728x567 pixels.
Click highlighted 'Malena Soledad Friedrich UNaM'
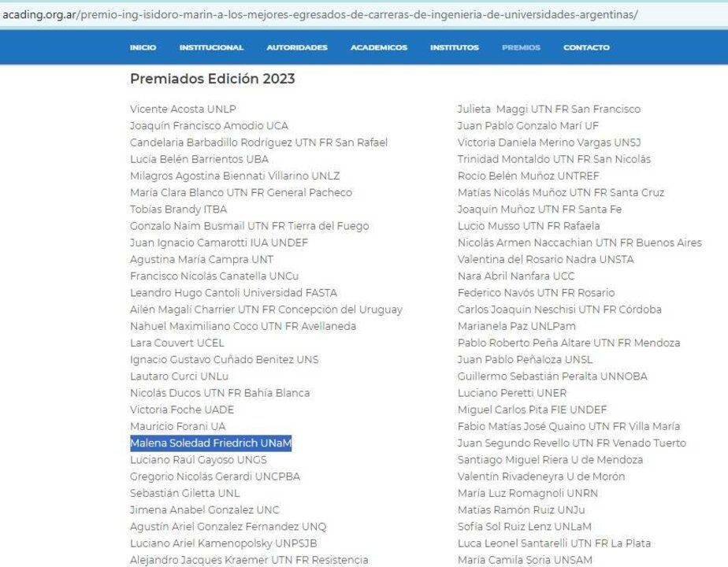(211, 443)
